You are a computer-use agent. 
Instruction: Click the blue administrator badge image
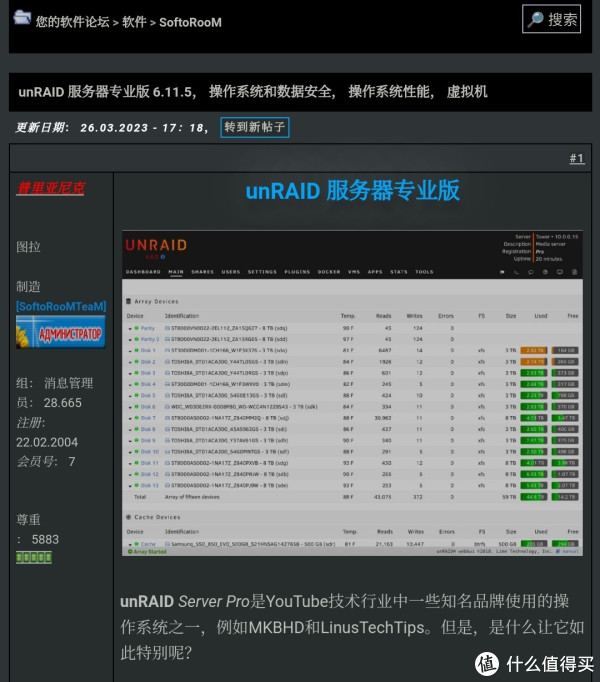[x=60, y=333]
